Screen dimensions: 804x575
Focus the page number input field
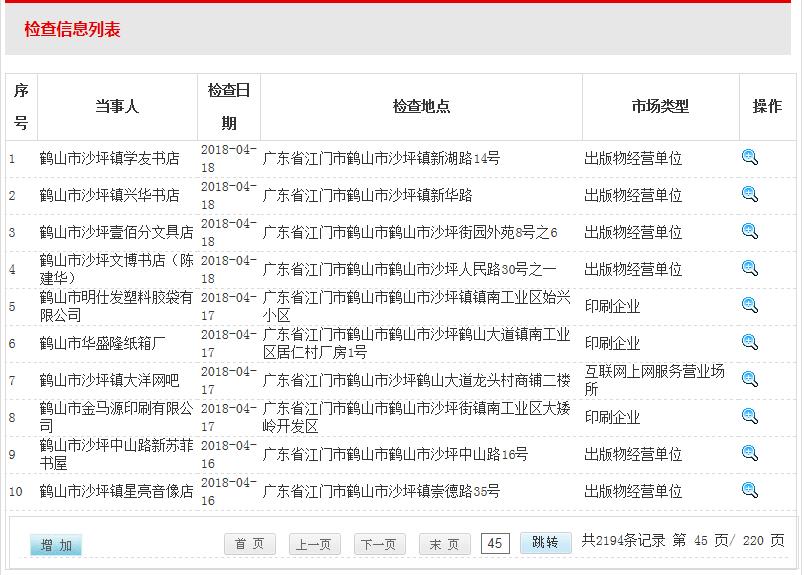(x=495, y=543)
